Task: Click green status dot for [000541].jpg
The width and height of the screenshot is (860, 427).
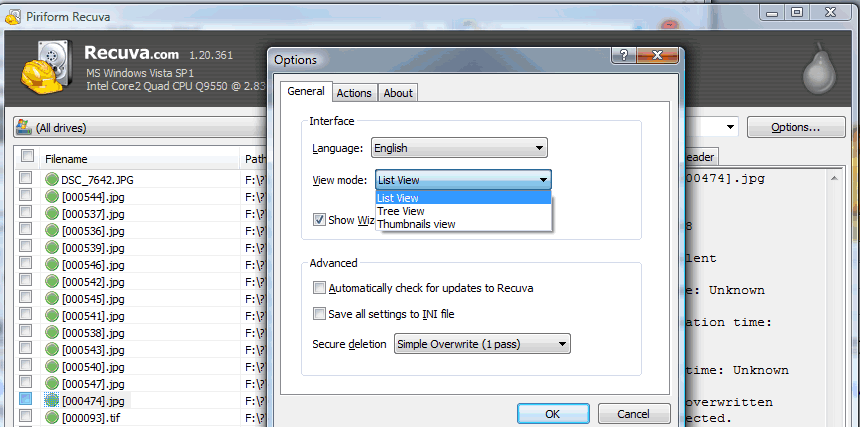Action: tap(52, 316)
